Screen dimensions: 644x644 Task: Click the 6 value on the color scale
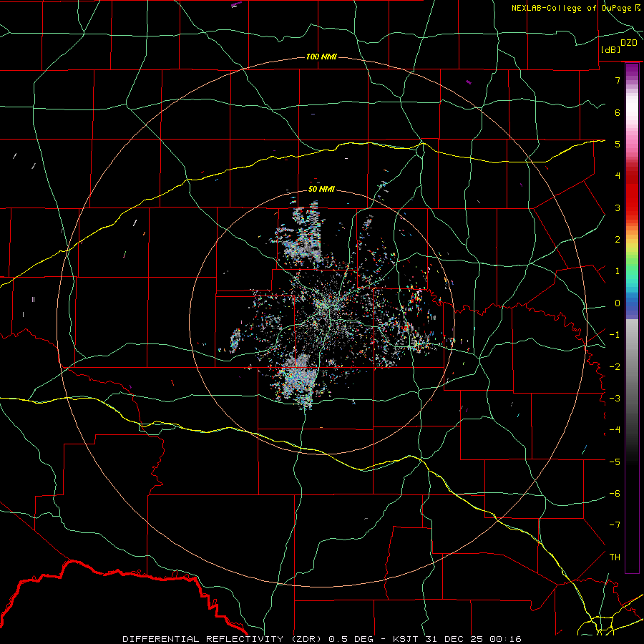(x=618, y=112)
